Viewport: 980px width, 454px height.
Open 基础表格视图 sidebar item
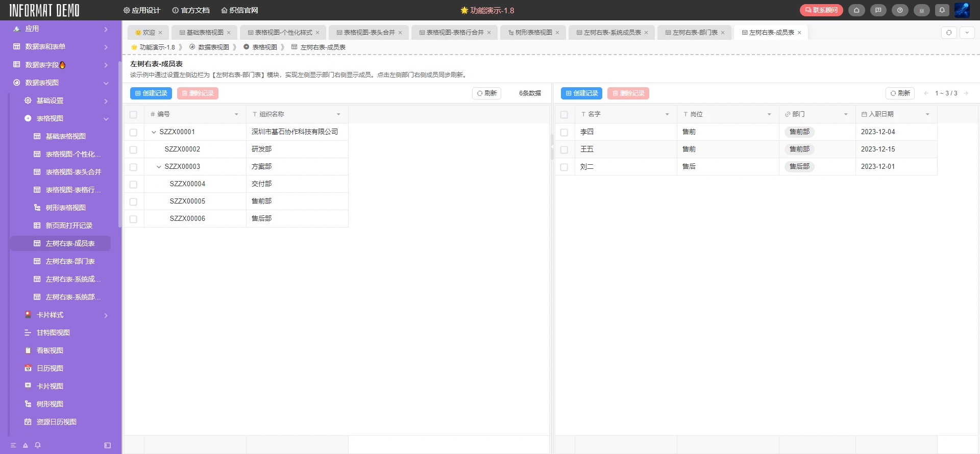[x=65, y=136]
